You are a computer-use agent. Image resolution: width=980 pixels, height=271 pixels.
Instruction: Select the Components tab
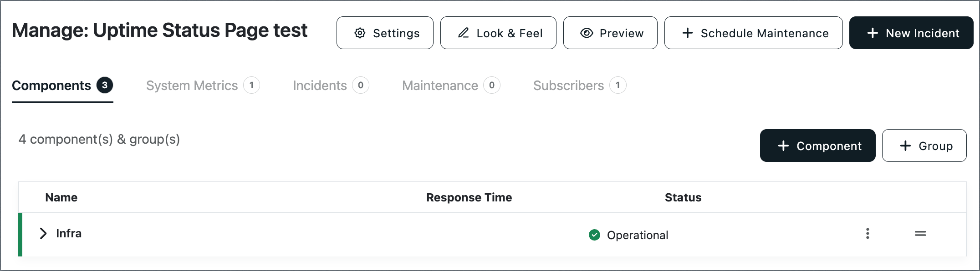point(62,85)
